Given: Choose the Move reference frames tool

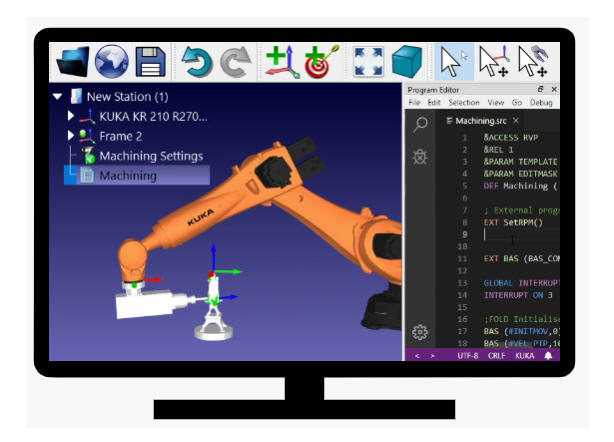Looking at the screenshot, I should tap(492, 62).
